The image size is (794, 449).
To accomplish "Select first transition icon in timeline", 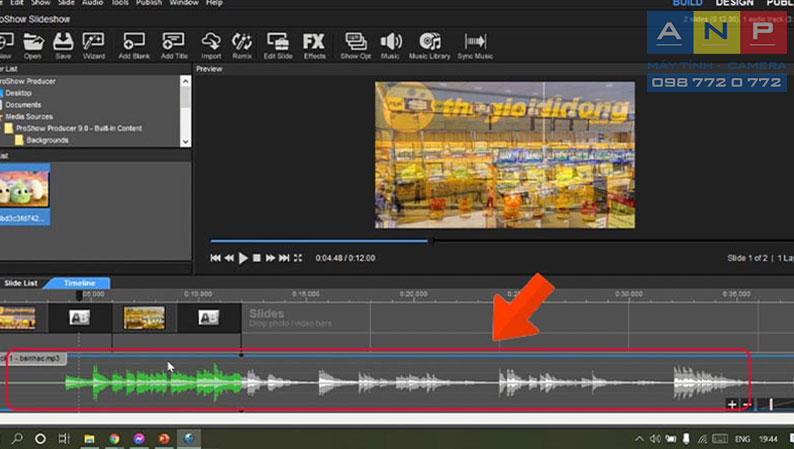I will coord(79,318).
